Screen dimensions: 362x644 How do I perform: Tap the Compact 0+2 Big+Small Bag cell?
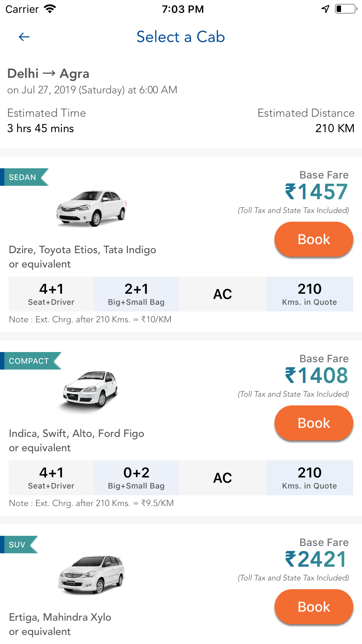136,478
